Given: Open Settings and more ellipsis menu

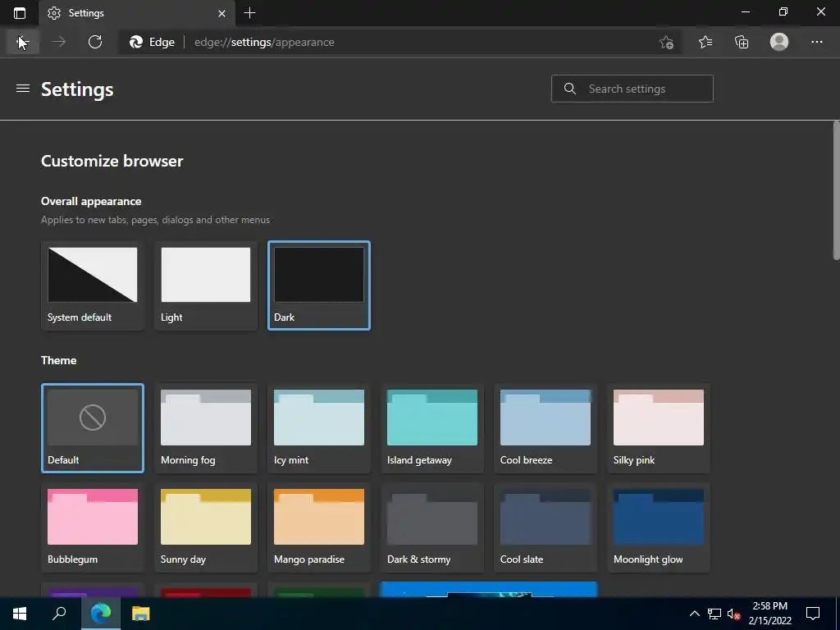Looking at the screenshot, I should click(x=816, y=42).
